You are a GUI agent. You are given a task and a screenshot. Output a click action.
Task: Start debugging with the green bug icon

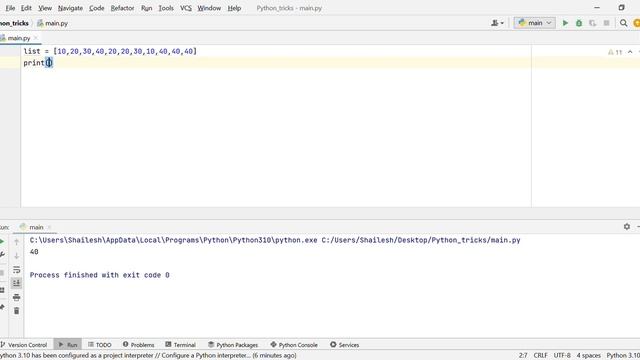579,23
